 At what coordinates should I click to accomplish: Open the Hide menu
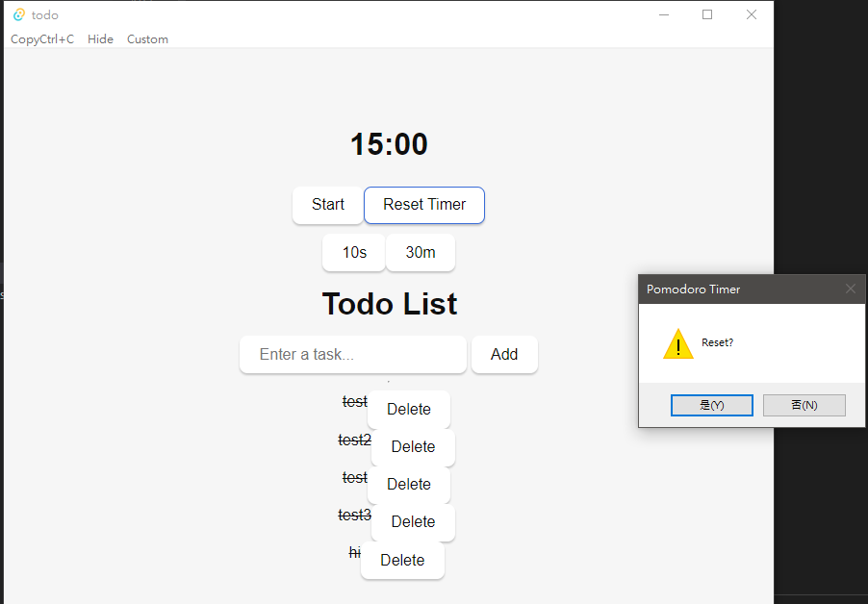click(100, 39)
